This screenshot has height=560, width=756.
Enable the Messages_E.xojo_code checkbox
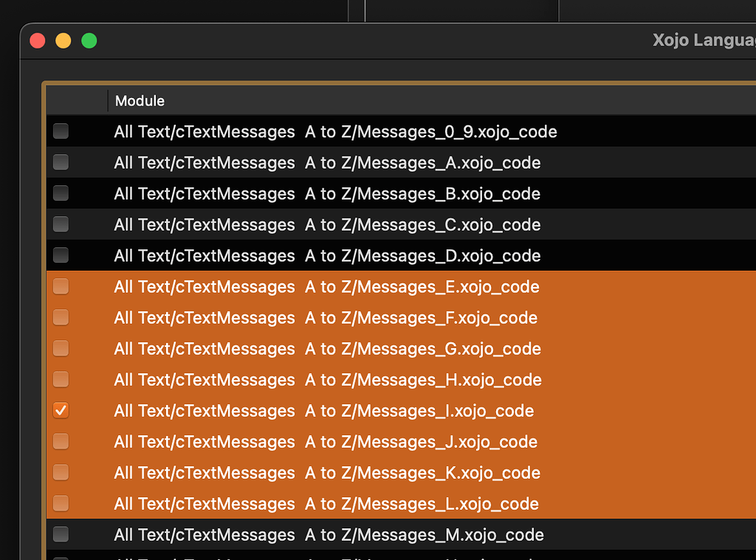pyautogui.click(x=61, y=286)
